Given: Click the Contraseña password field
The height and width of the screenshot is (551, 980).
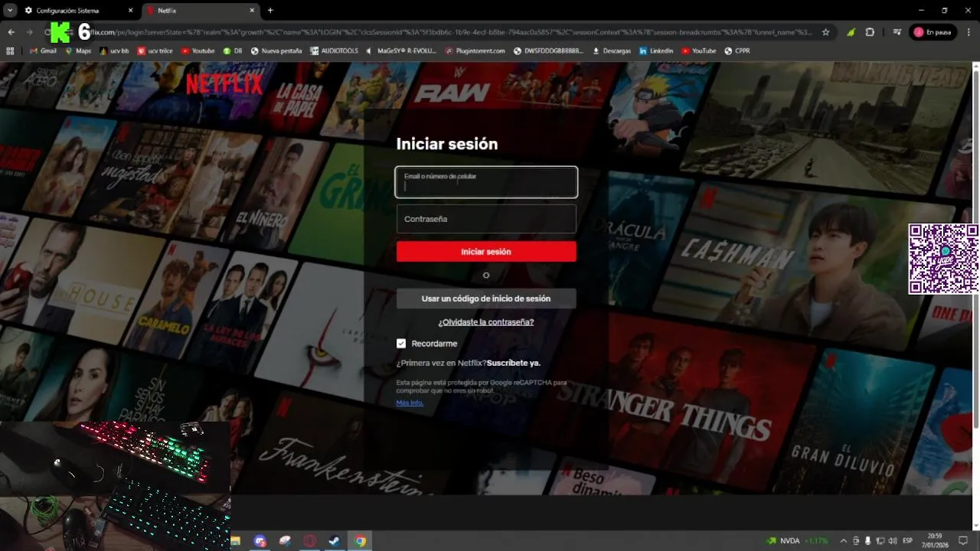Looking at the screenshot, I should (486, 219).
